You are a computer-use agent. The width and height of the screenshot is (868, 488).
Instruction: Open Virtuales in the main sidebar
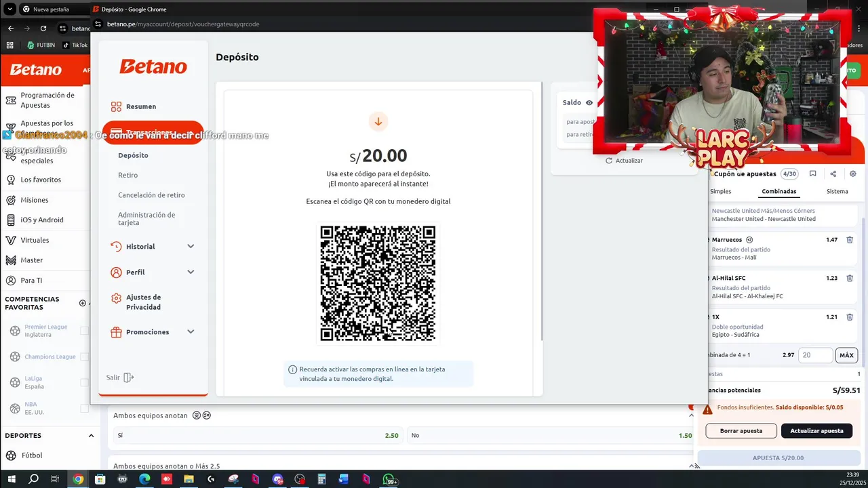click(x=35, y=240)
